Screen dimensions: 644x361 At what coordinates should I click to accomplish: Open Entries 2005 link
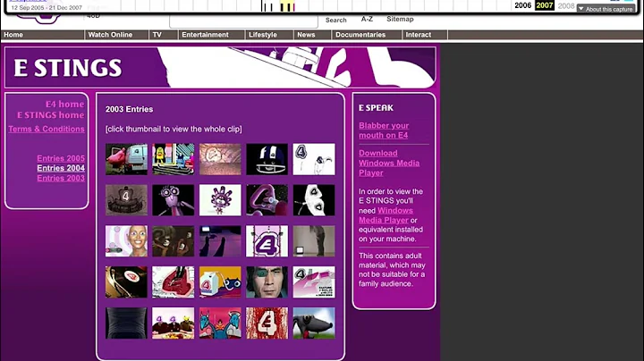[61, 158]
